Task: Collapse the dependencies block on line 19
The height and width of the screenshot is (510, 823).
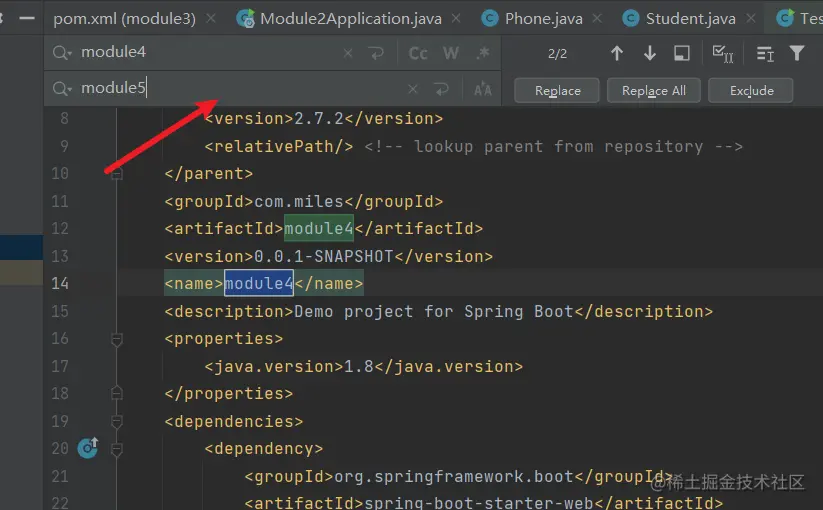Action: (117, 421)
